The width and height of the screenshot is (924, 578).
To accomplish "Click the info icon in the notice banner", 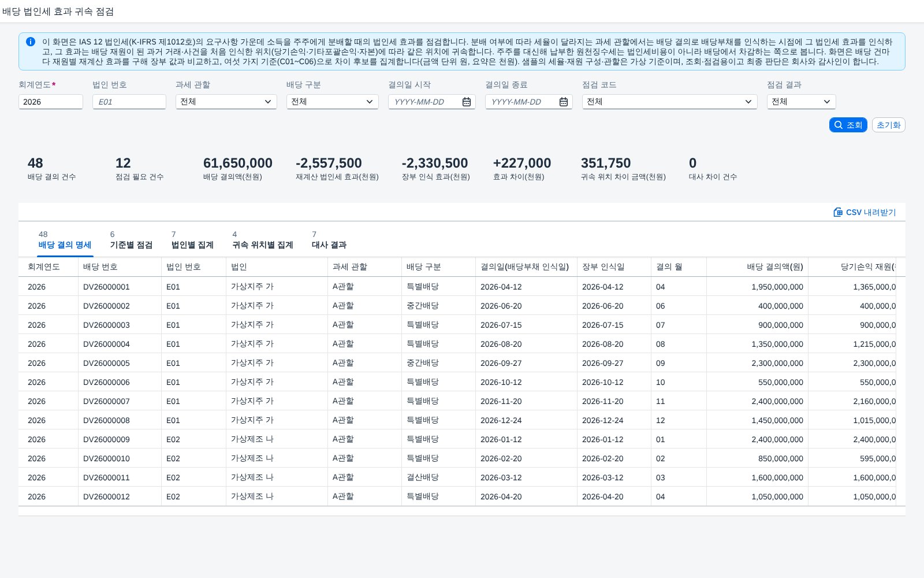I will [x=31, y=42].
